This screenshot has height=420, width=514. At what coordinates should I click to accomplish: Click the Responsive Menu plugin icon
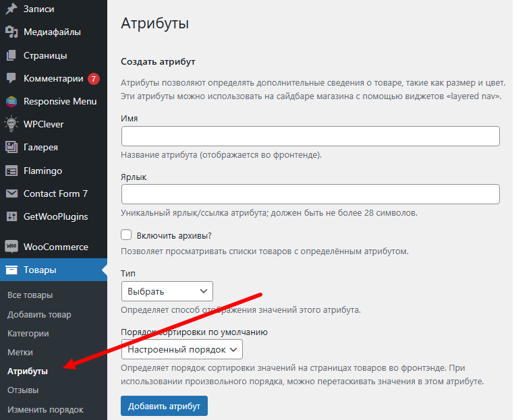click(x=11, y=101)
